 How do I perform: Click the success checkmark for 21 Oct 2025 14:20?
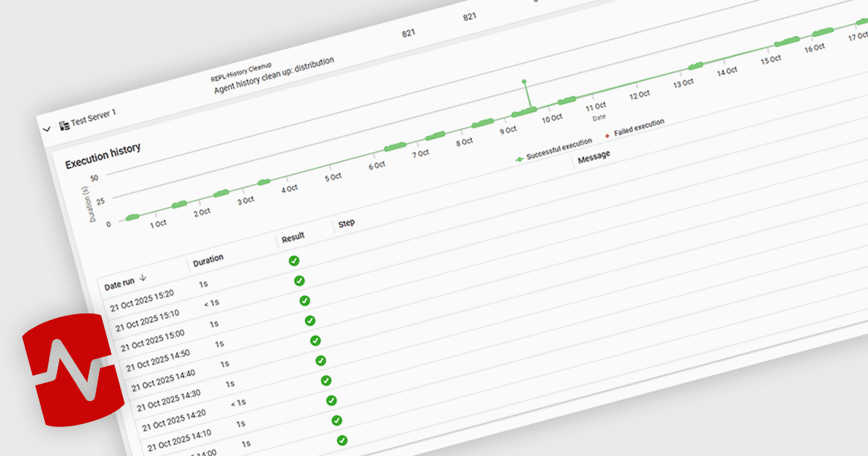click(326, 380)
